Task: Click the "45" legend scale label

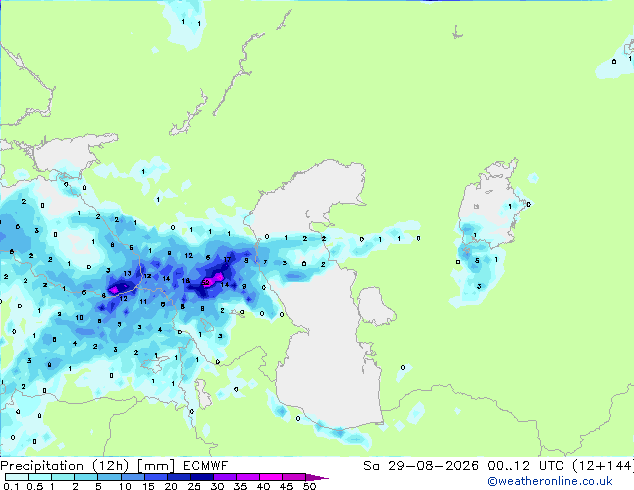Action: pos(286,486)
